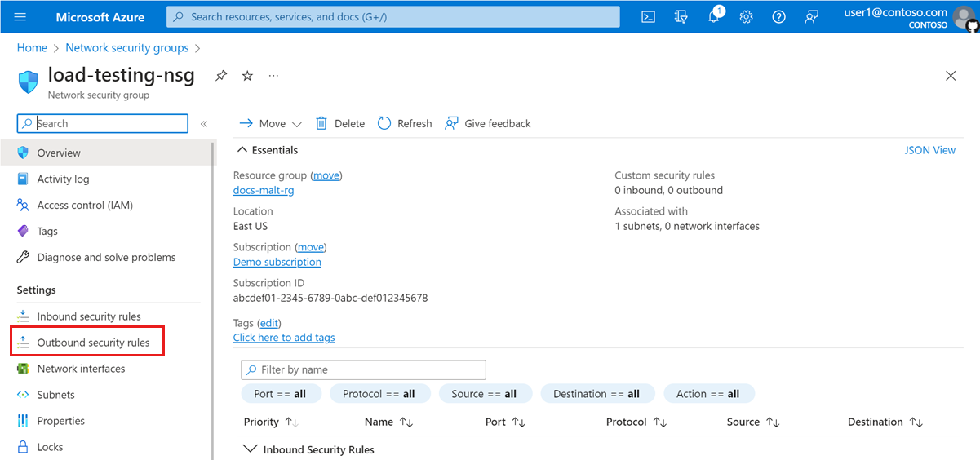Open the Move dropdown
Viewport: 980px width, 460px height.
270,123
